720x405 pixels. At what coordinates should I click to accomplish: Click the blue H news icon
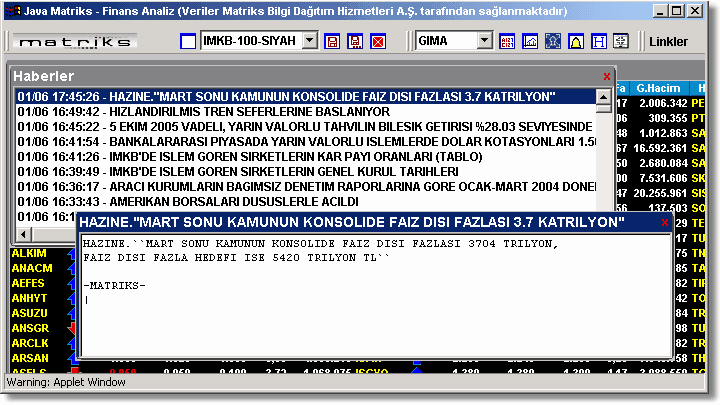599,41
